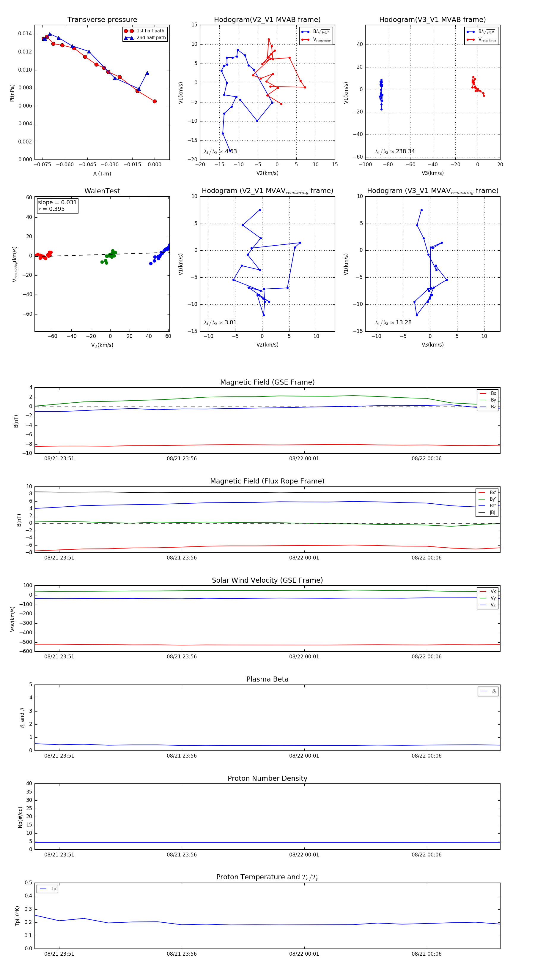Click the "Vsw(km/s)" y-axis label

point(12,619)
